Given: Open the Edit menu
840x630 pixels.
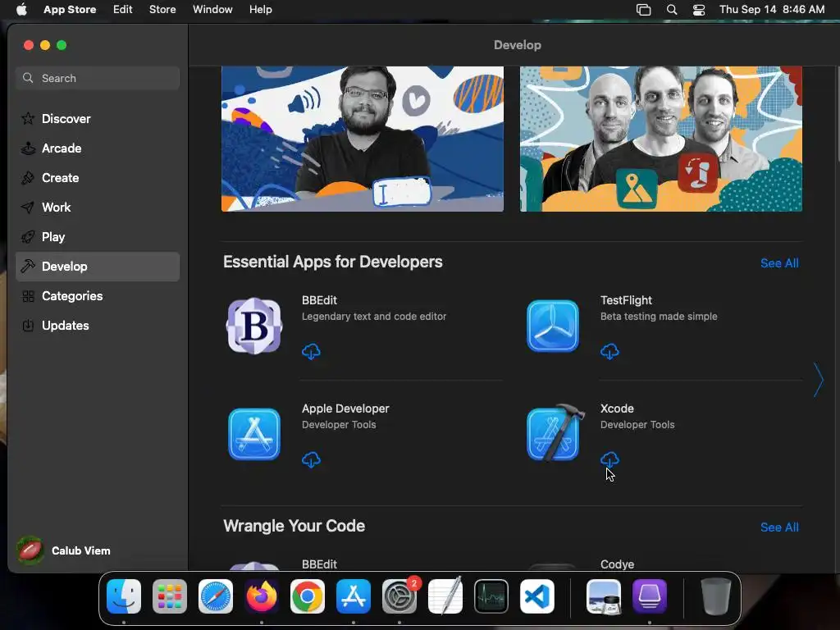Looking at the screenshot, I should pyautogui.click(x=123, y=10).
